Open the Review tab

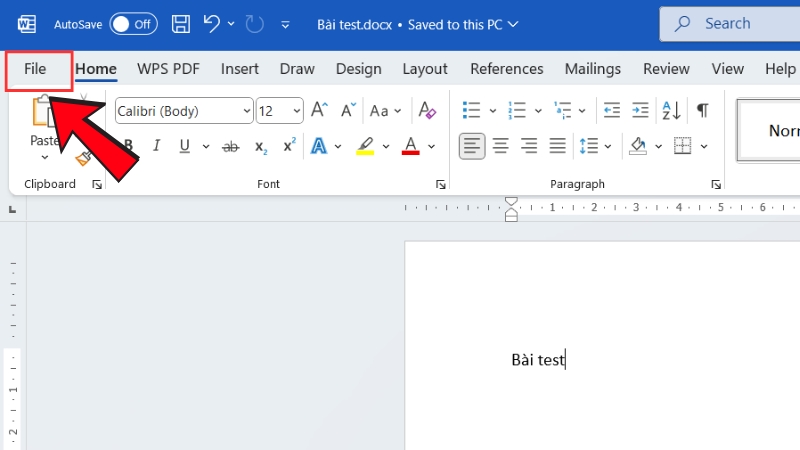click(x=666, y=69)
